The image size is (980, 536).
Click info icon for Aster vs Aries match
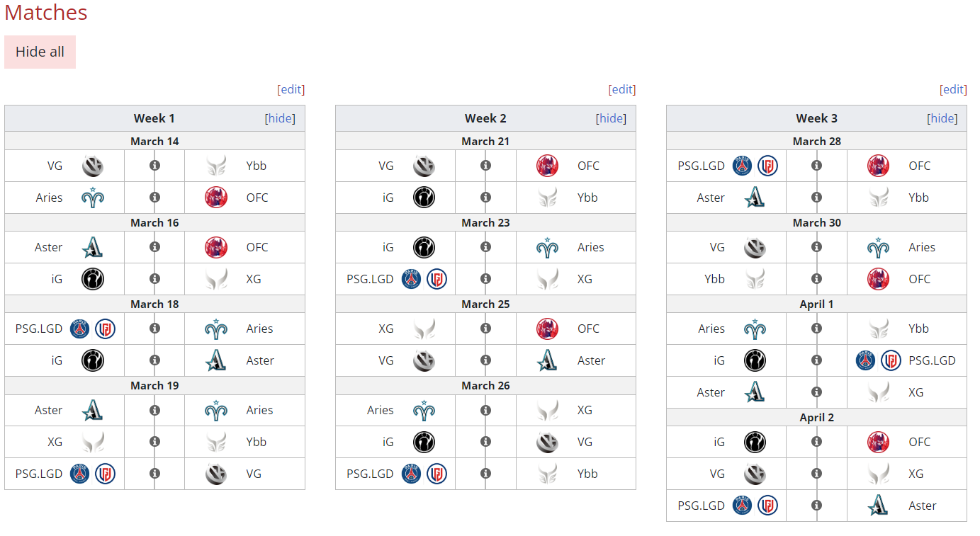154,410
